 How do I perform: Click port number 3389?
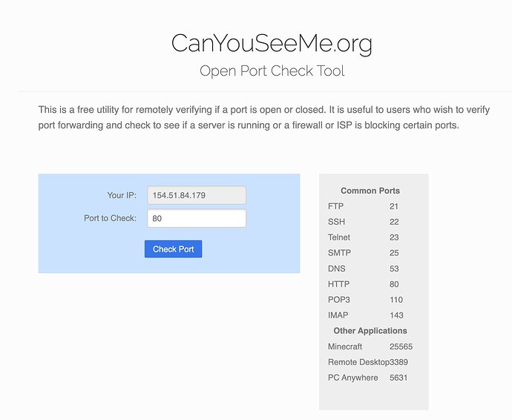click(398, 362)
